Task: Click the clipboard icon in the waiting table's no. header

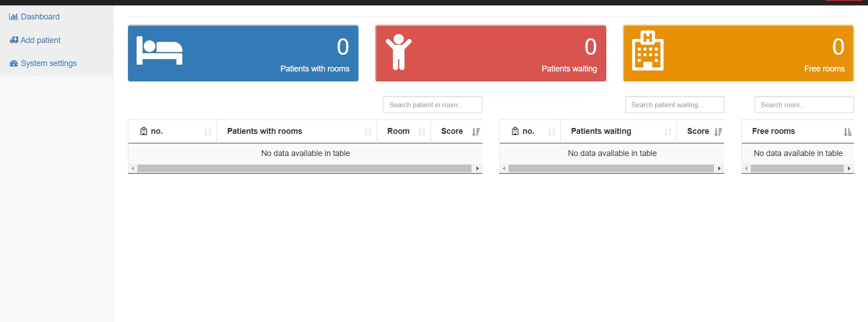Action: point(515,131)
